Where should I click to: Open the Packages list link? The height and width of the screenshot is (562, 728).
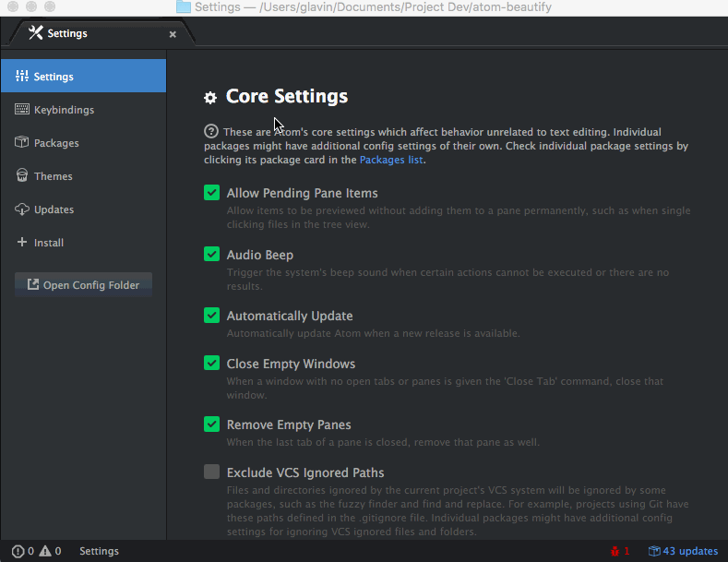click(391, 160)
